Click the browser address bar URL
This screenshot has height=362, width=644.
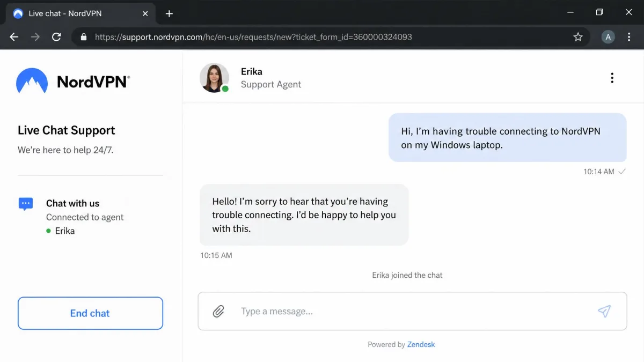(x=253, y=37)
